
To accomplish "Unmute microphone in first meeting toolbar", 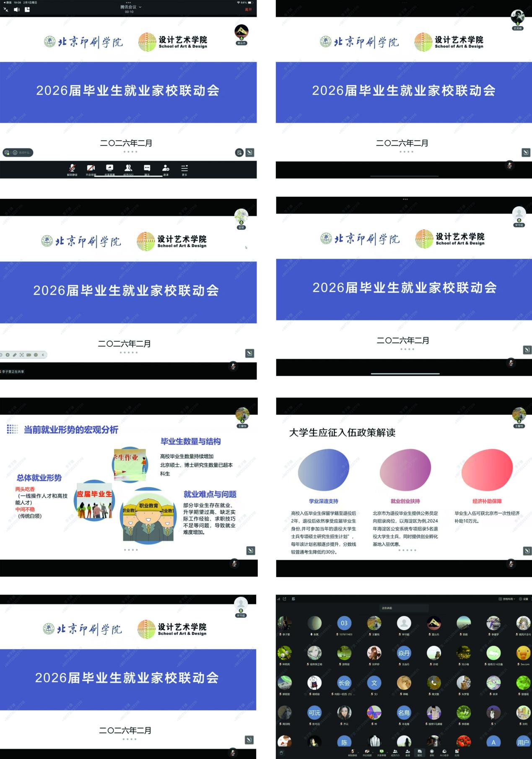I will 72,169.
